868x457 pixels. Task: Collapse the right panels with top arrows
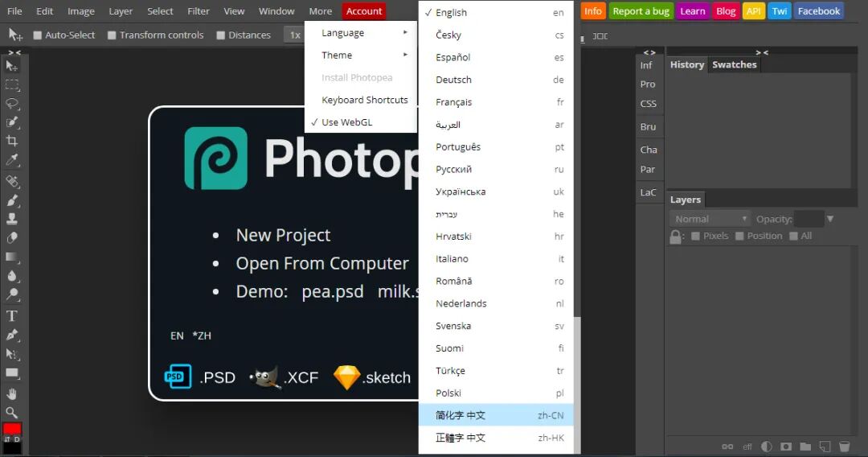tap(762, 52)
